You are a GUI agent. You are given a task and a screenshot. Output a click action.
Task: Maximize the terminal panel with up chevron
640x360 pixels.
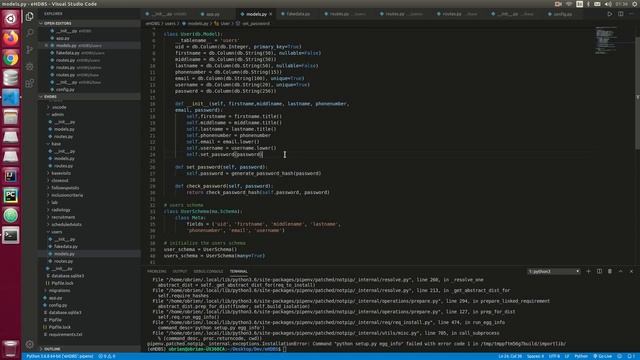(620, 271)
